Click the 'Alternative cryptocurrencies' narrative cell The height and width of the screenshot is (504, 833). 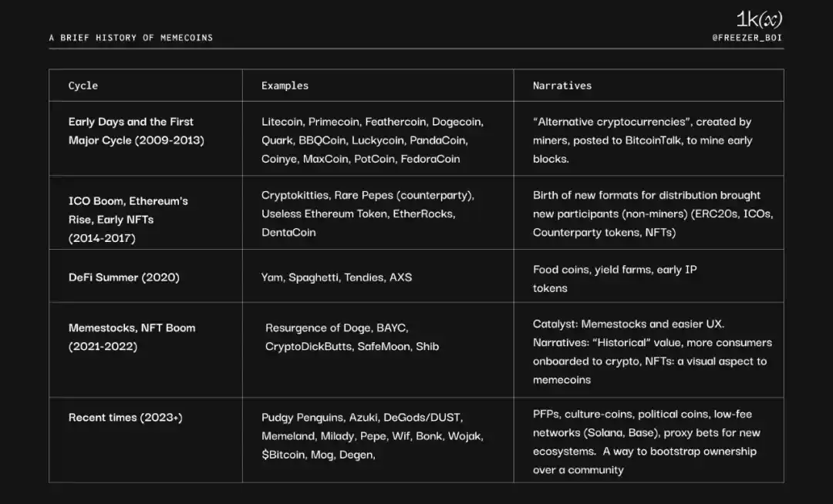tap(642, 140)
